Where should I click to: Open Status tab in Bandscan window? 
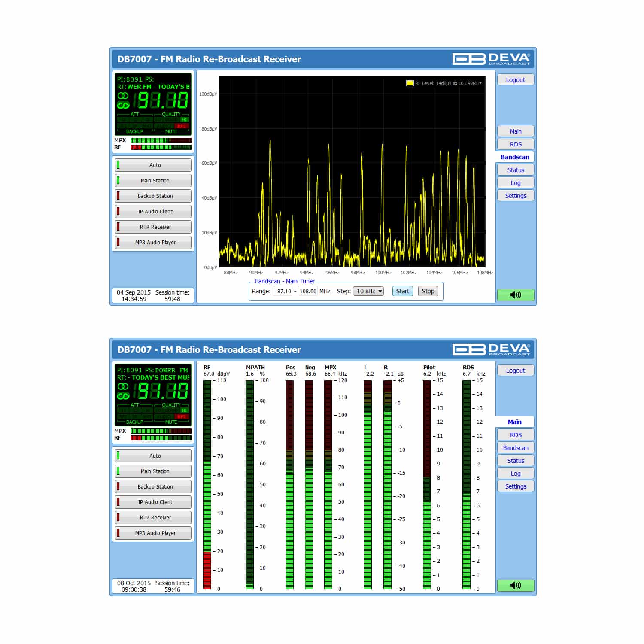[516, 170]
